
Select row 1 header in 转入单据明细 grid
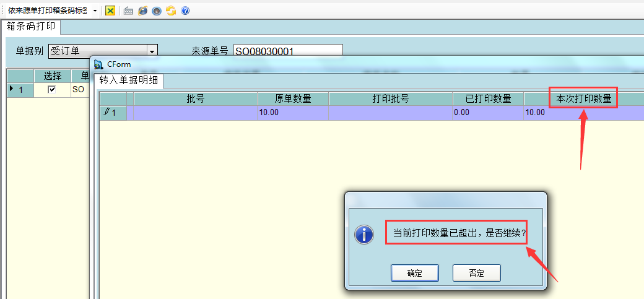click(113, 113)
